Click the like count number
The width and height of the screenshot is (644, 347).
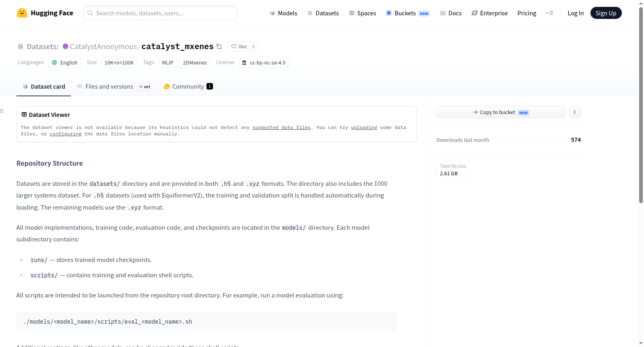point(253,46)
